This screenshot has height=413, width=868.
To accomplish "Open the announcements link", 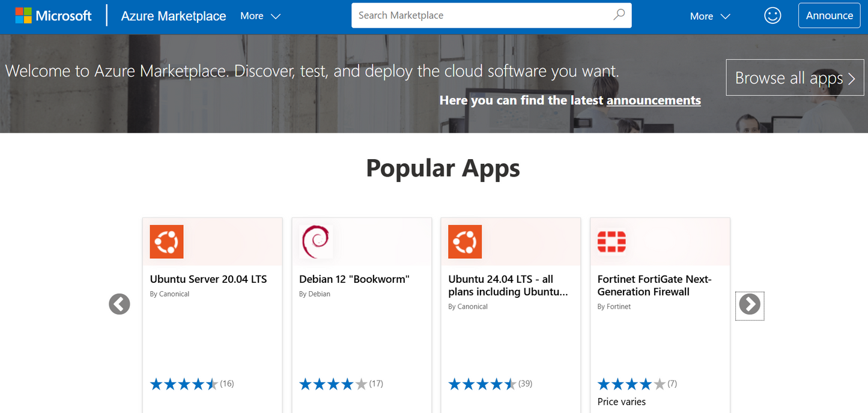I will (654, 100).
